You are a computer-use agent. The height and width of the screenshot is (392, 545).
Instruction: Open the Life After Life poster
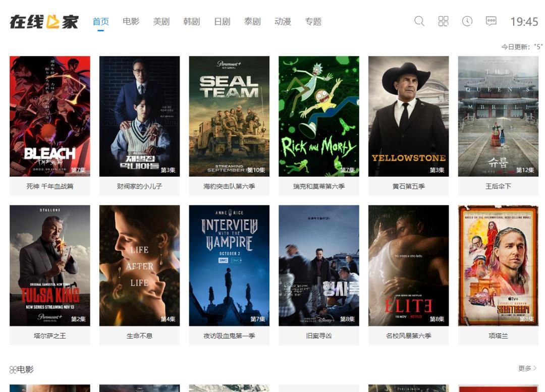(x=139, y=265)
